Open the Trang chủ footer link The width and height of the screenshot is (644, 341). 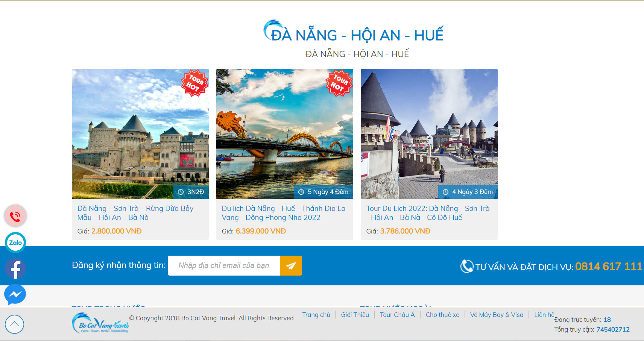tap(316, 315)
